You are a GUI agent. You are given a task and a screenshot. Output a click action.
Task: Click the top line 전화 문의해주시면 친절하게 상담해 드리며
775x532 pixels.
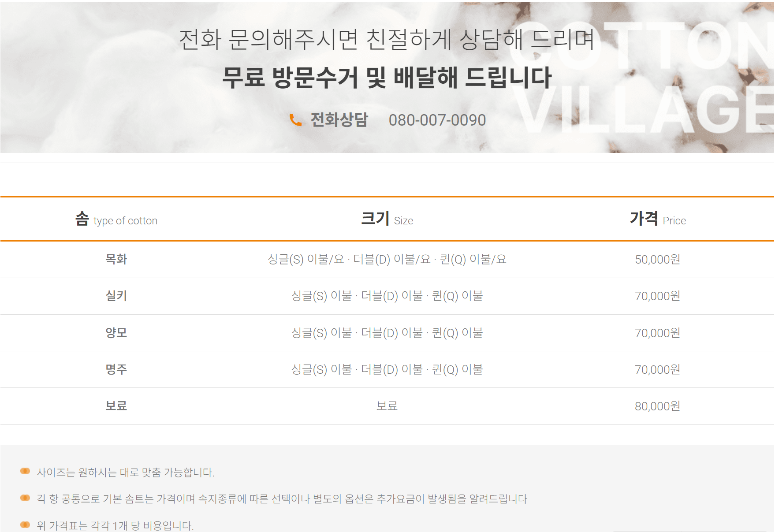[387, 39]
